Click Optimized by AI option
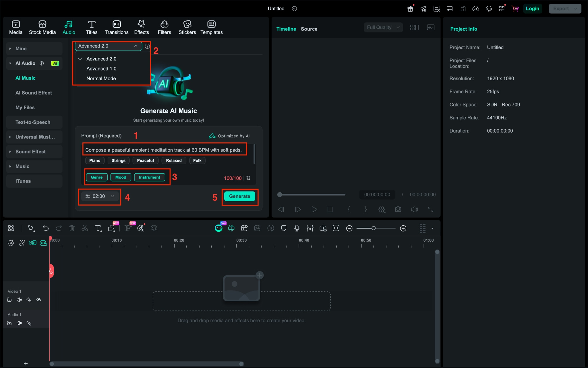588x368 pixels. (229, 136)
